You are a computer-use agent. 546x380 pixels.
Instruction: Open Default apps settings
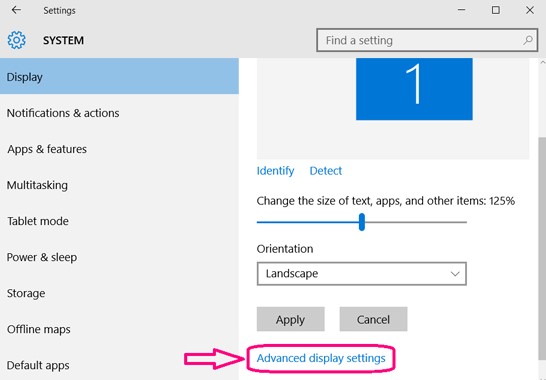pyautogui.click(x=119, y=365)
